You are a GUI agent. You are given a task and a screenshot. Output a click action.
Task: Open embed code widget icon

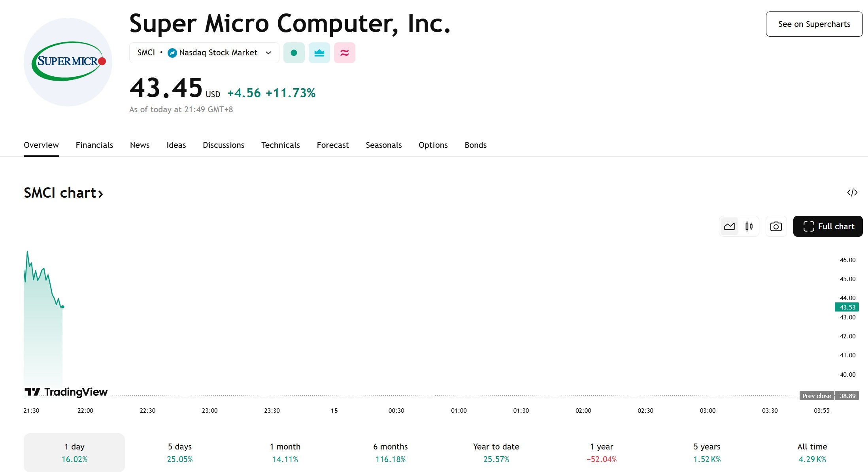[x=852, y=193]
